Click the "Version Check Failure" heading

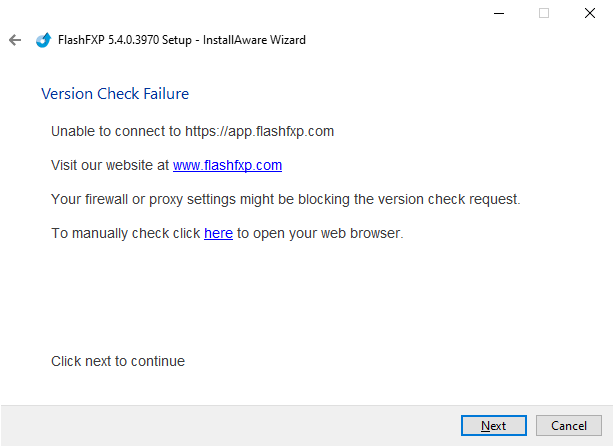[115, 94]
